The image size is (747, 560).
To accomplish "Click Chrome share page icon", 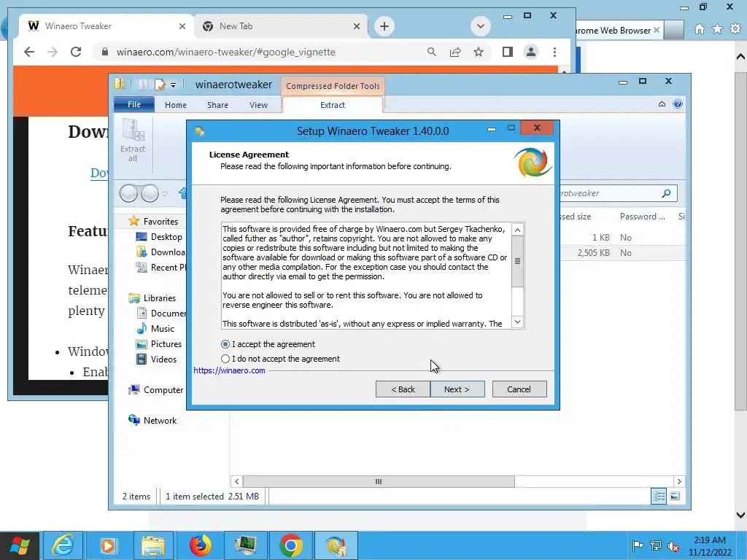I will (x=455, y=52).
